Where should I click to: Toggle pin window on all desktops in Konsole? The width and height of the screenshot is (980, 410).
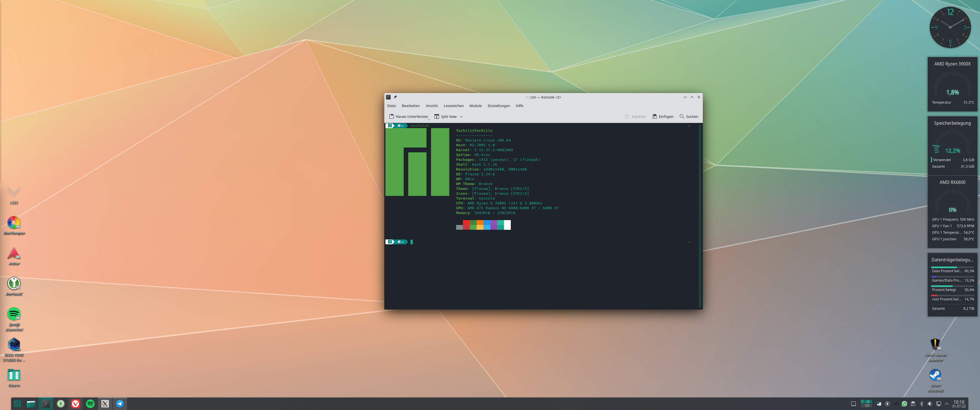395,97
